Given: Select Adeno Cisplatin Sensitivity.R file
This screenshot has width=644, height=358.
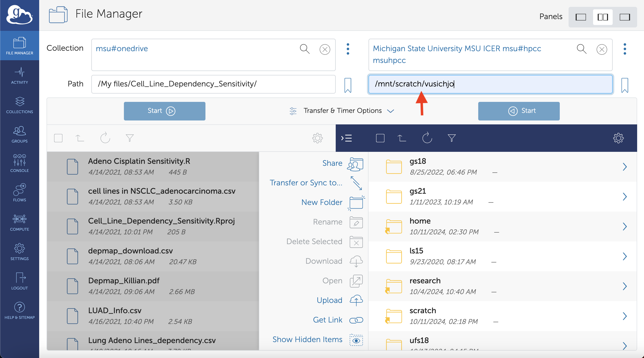Looking at the screenshot, I should click(x=153, y=167).
